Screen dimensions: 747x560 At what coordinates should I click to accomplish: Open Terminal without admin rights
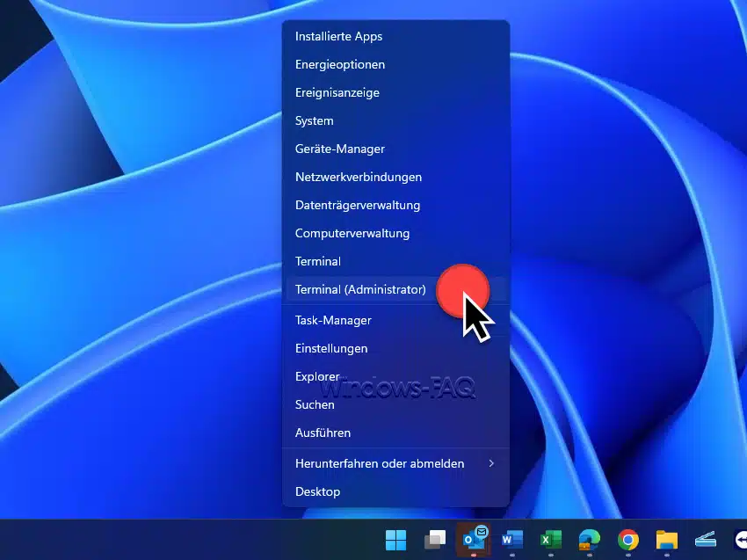pos(395,261)
